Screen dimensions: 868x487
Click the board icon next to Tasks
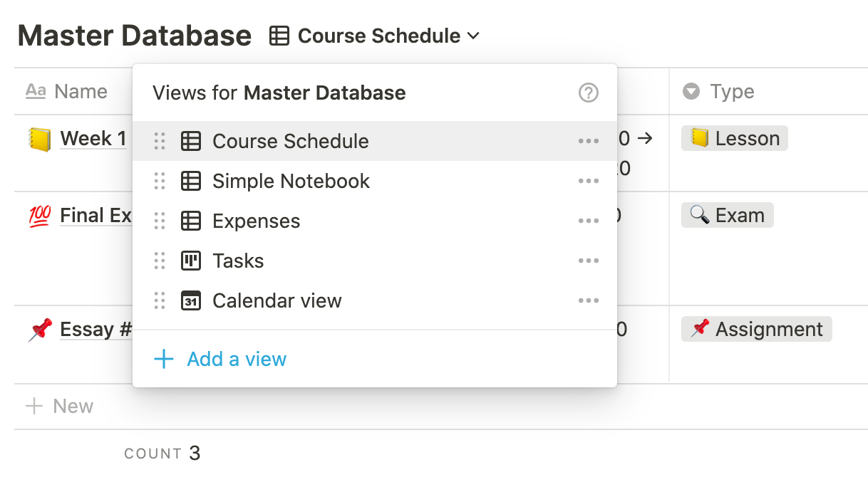pyautogui.click(x=190, y=261)
